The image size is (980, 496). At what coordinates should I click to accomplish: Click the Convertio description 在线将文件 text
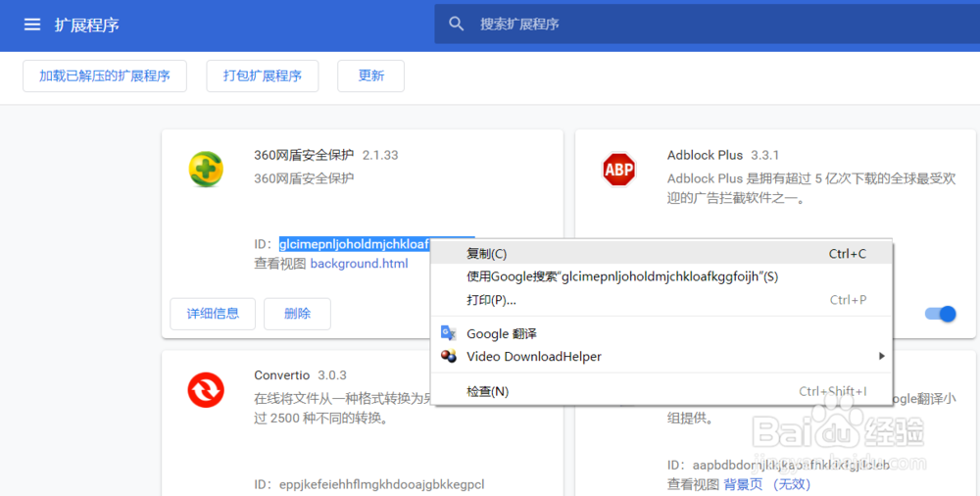click(342, 408)
